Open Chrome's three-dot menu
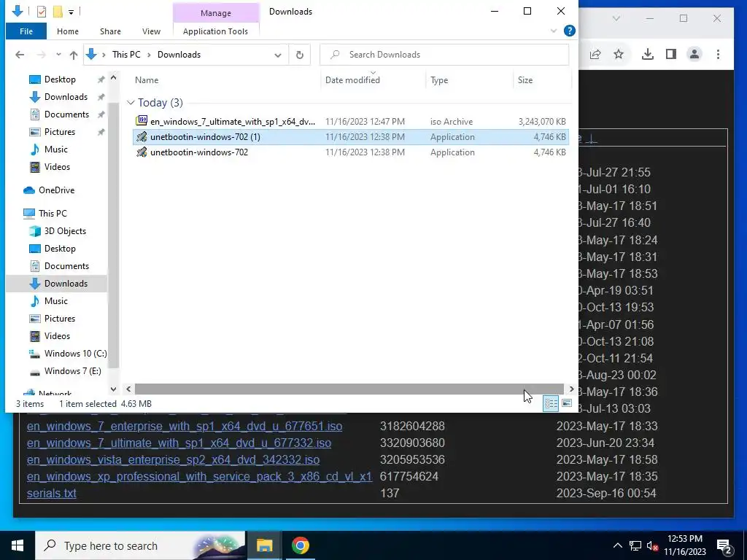The image size is (747, 560). pos(718,54)
